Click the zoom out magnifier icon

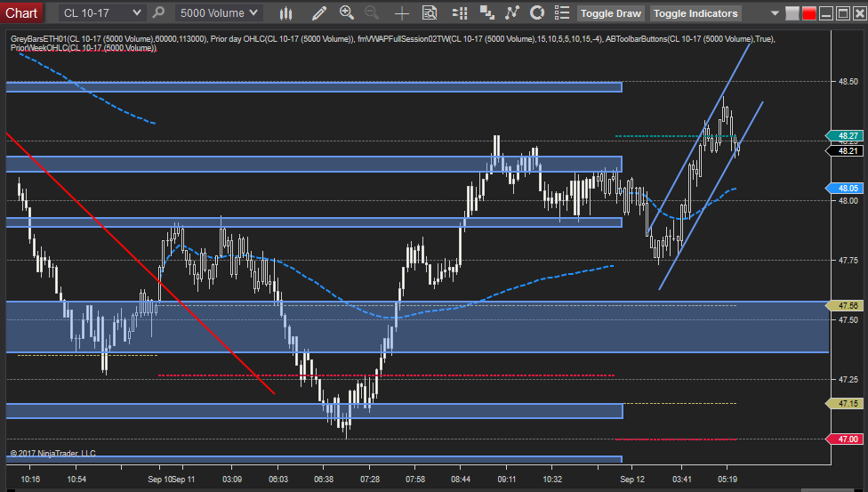372,12
